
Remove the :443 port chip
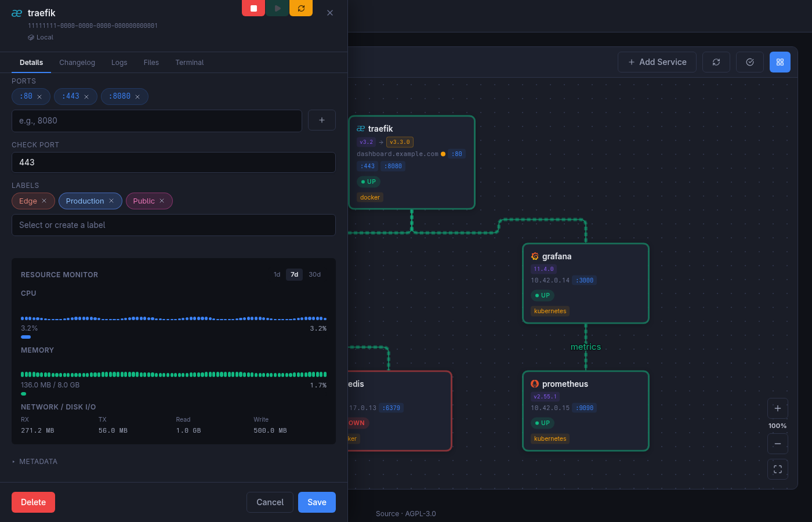(x=86, y=97)
